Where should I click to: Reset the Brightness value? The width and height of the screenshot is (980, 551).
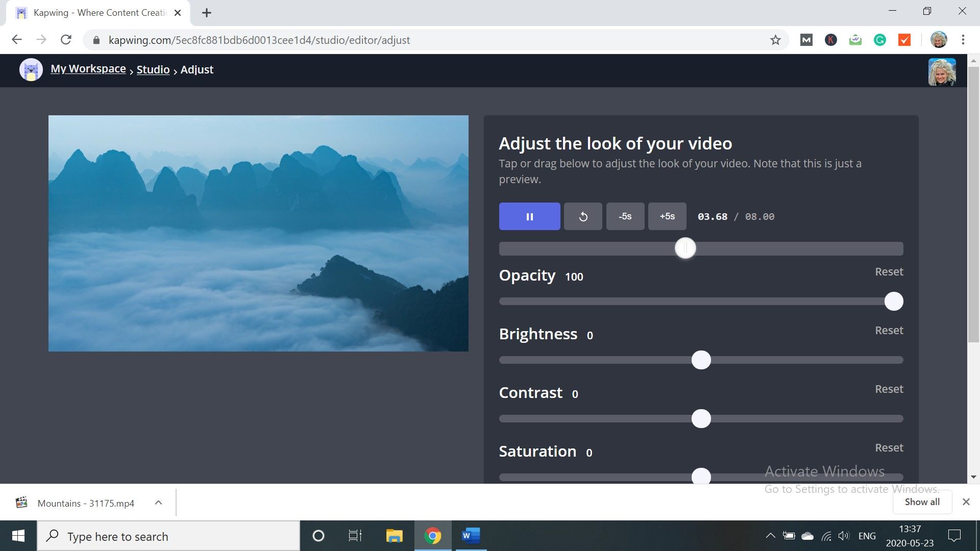click(x=889, y=331)
